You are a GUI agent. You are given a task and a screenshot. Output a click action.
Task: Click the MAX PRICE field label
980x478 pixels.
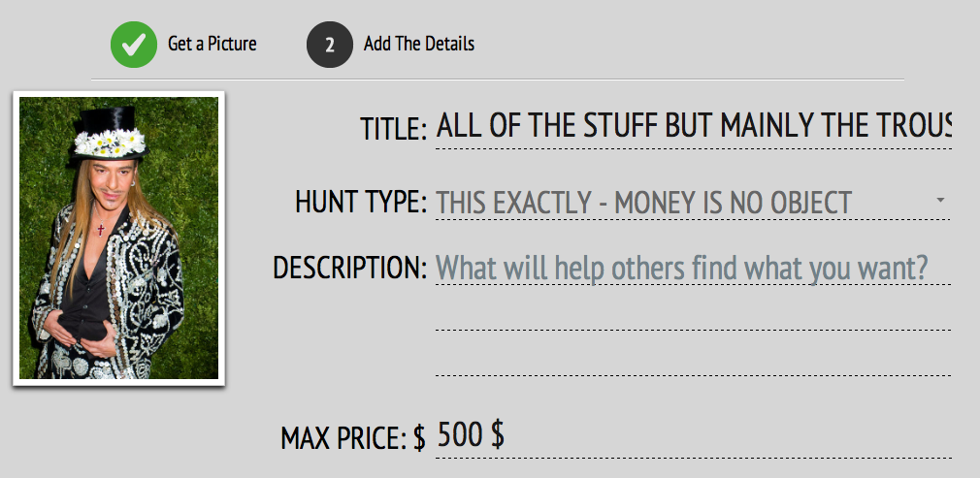click(x=343, y=438)
